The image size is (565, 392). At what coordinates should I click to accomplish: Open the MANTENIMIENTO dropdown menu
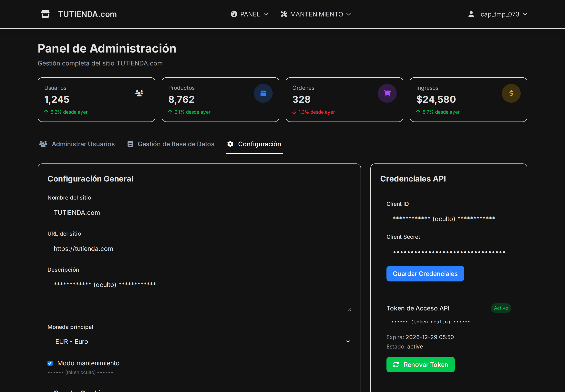315,14
